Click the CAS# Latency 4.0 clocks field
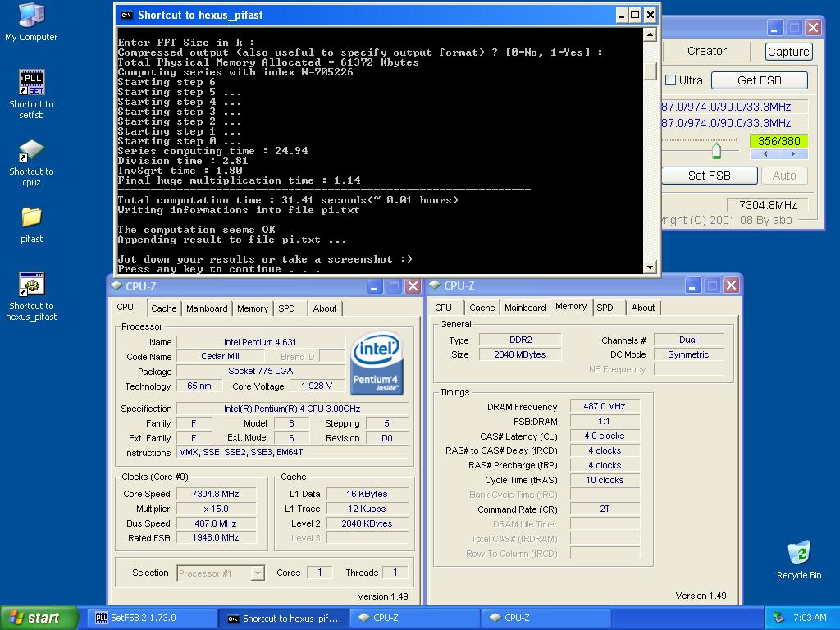840x630 pixels. tap(605, 436)
